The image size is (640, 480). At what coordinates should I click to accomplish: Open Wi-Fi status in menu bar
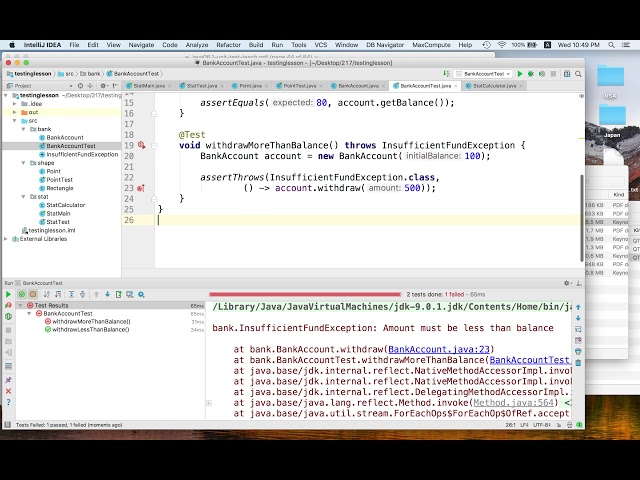tap(502, 45)
